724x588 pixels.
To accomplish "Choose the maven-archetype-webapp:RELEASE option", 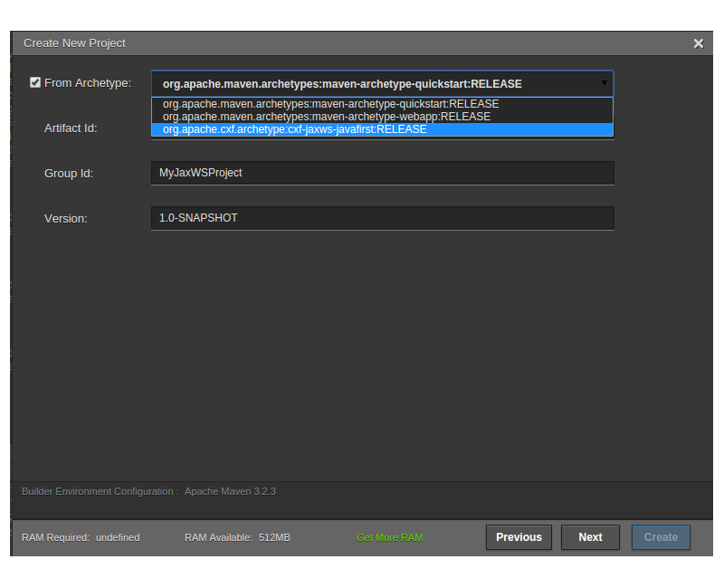I will point(382,117).
